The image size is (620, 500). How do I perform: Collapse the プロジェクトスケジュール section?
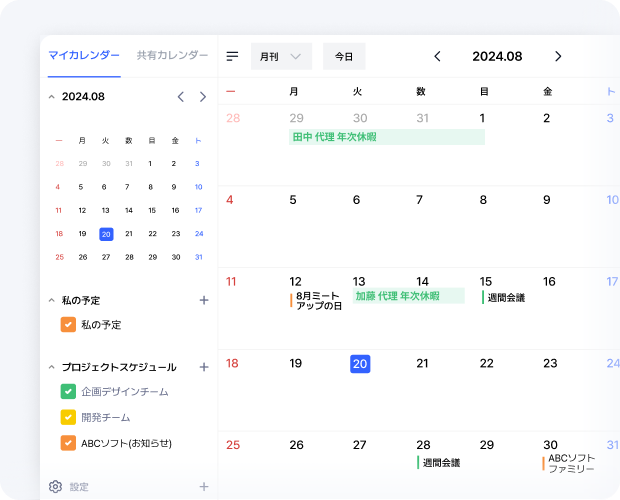(x=52, y=367)
